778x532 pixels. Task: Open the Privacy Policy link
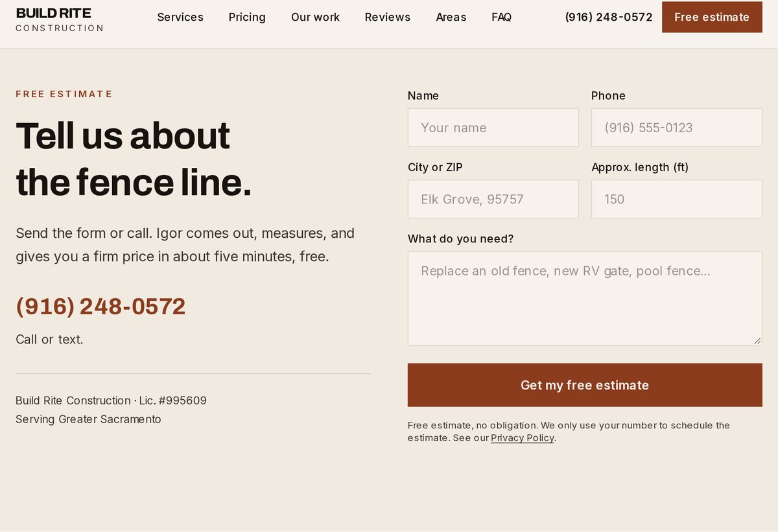point(523,438)
